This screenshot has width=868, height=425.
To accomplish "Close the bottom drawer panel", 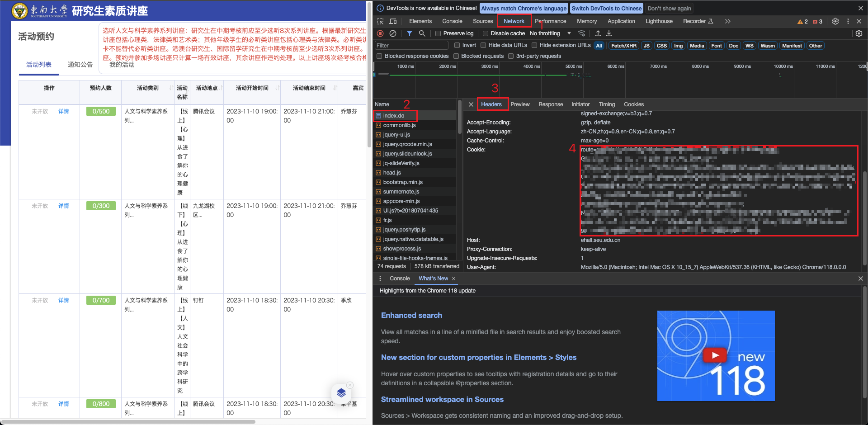I will tap(861, 279).
